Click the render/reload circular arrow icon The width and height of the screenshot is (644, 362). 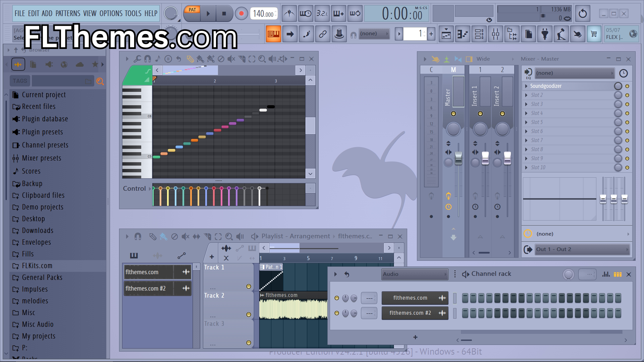(x=583, y=14)
